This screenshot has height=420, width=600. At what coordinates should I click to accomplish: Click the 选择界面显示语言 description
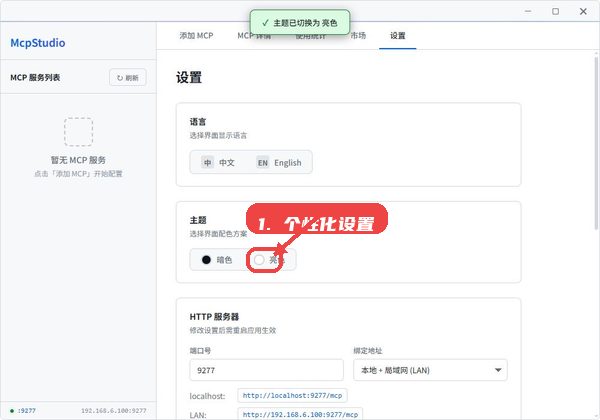218,135
